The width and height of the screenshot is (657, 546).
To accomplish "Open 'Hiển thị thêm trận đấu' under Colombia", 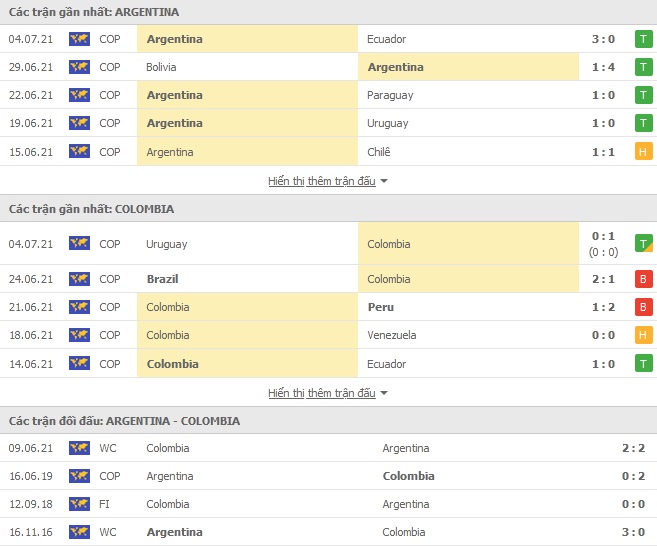I will pyautogui.click(x=322, y=393).
